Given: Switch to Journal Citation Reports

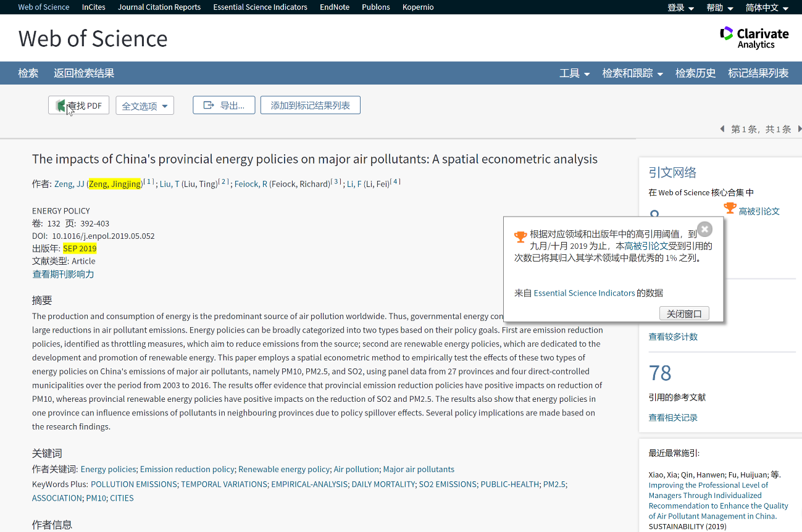Looking at the screenshot, I should (159, 7).
